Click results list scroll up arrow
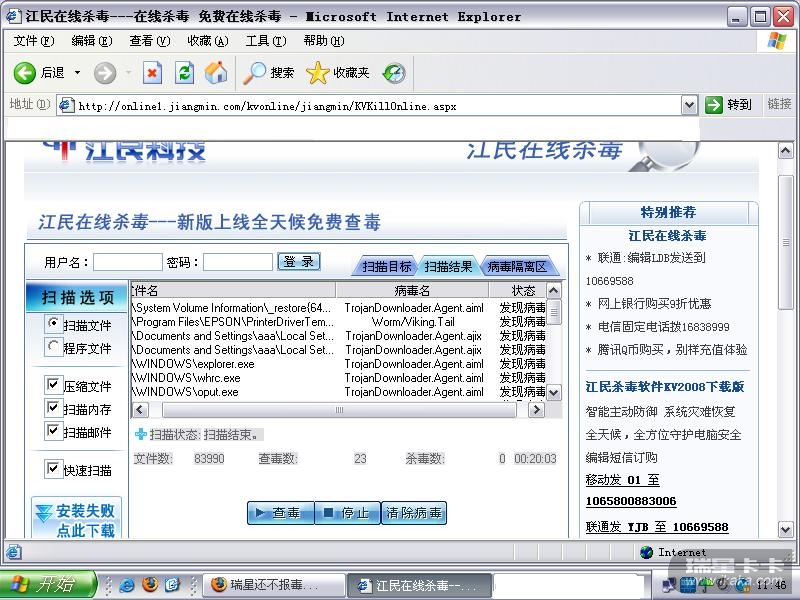Viewport: 800px width, 600px height. tap(554, 291)
